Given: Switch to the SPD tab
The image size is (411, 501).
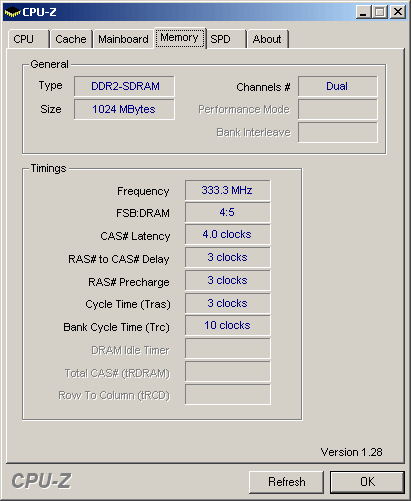Looking at the screenshot, I should coord(226,39).
